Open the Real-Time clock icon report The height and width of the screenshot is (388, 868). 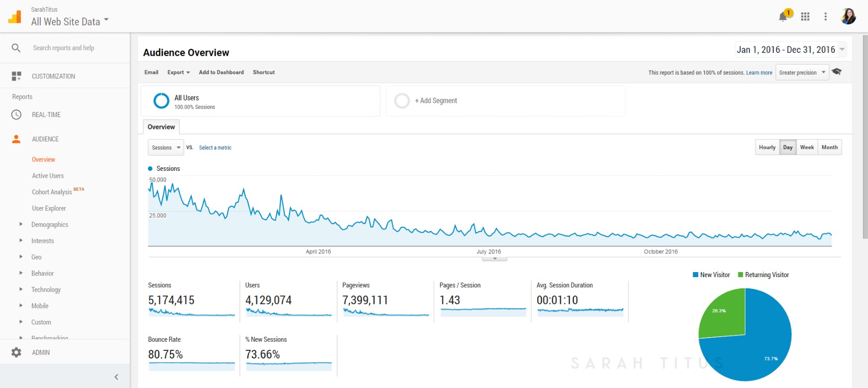(16, 115)
